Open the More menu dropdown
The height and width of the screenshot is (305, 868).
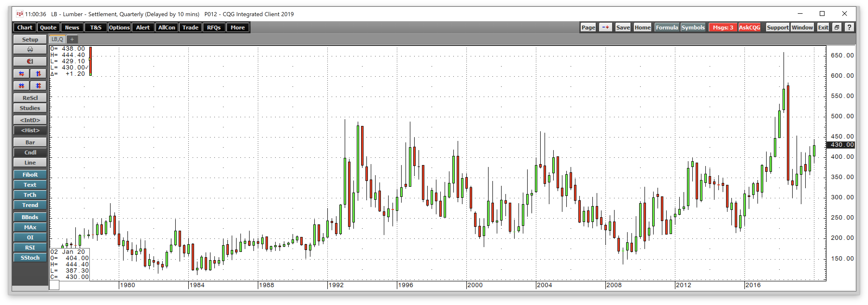tap(238, 27)
